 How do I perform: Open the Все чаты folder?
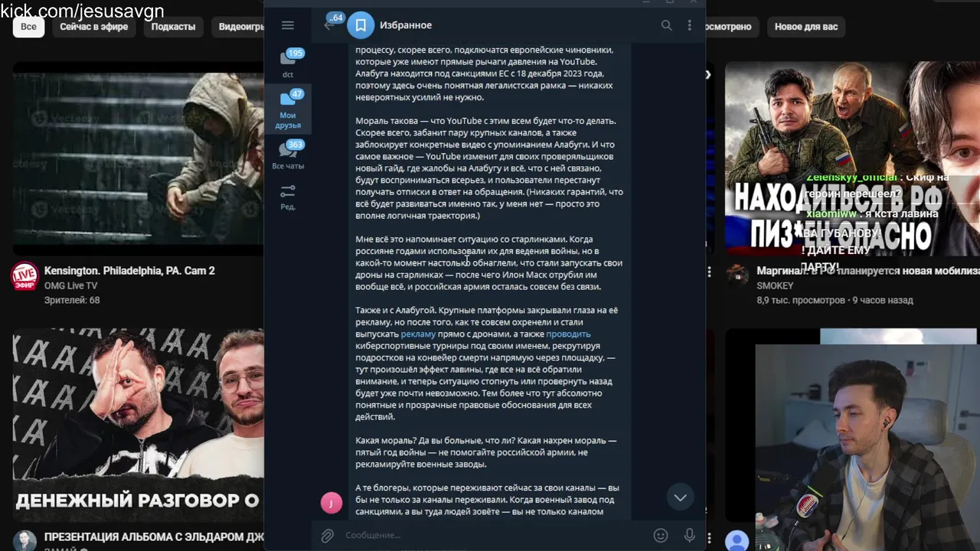[288, 155]
